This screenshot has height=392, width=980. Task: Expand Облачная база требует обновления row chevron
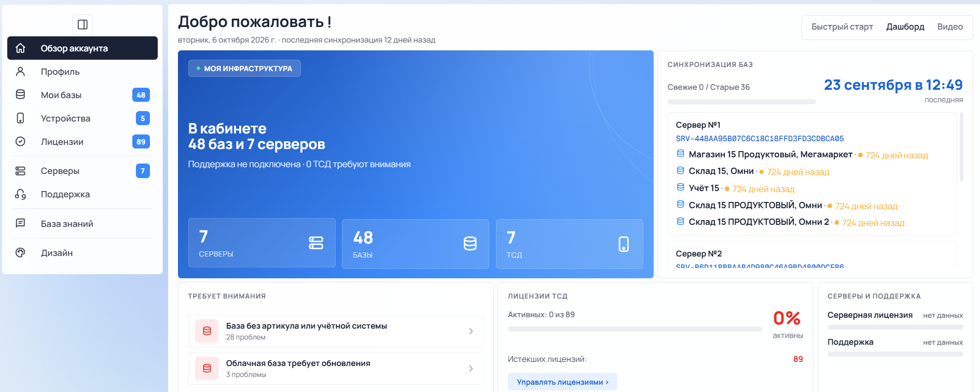tap(471, 369)
